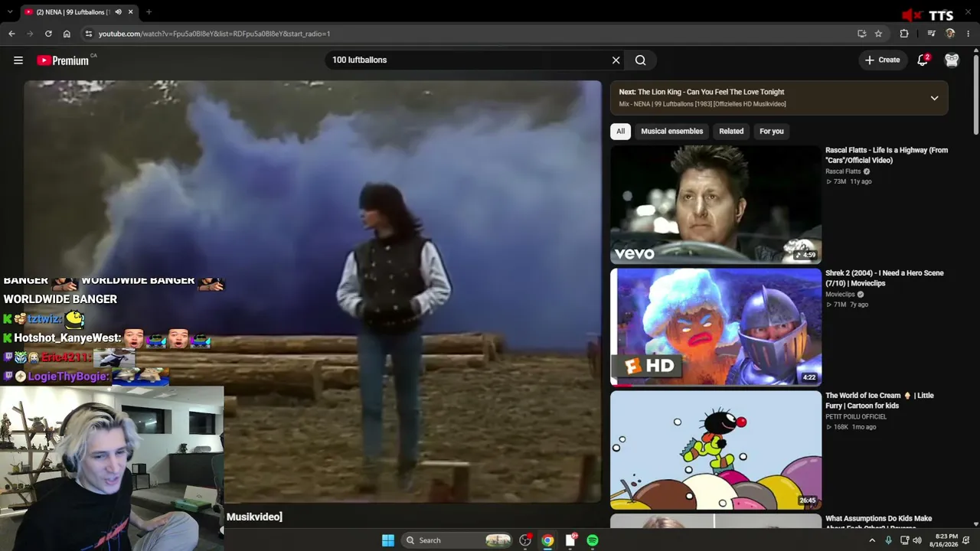This screenshot has width=980, height=551.
Task: Go to YouTube Premium home logo
Action: coord(63,60)
